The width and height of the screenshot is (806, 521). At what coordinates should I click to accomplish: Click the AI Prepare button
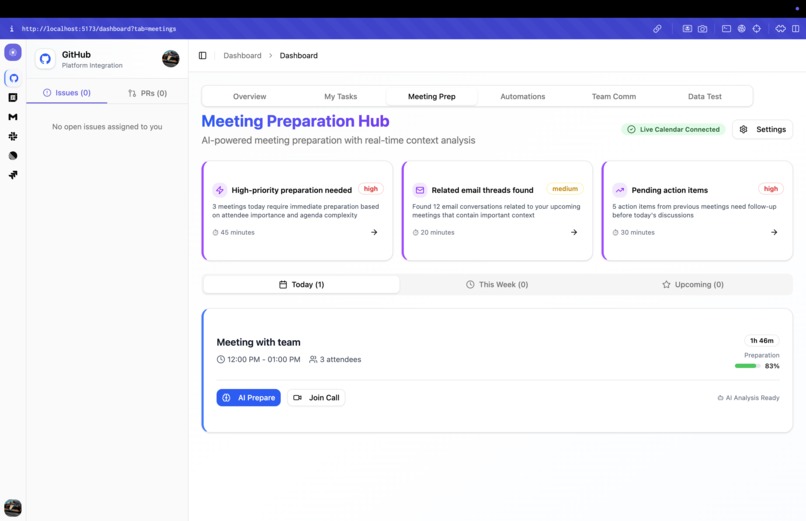click(x=248, y=398)
